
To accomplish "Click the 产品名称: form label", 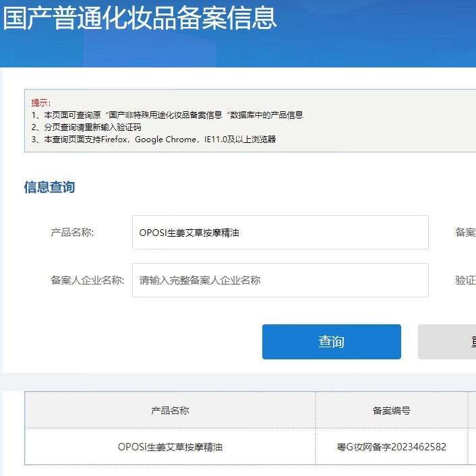I will click(x=72, y=233).
